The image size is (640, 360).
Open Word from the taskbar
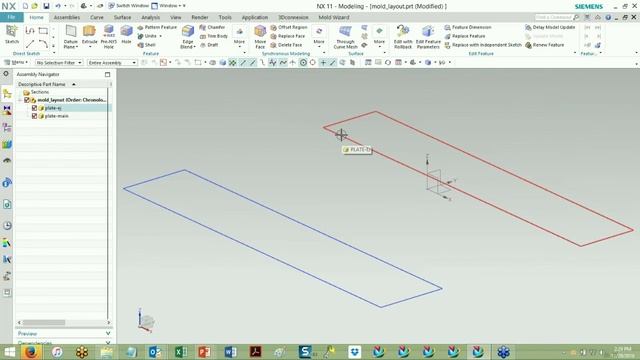[230, 351]
